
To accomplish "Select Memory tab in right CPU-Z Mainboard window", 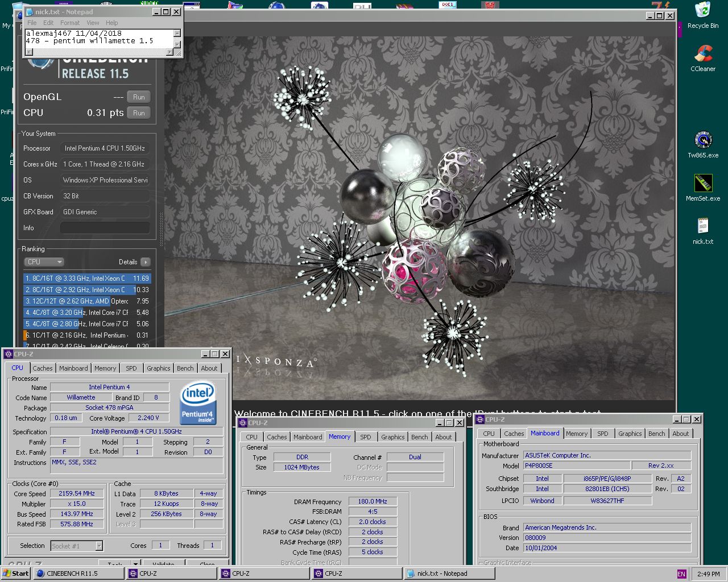I will coord(577,434).
